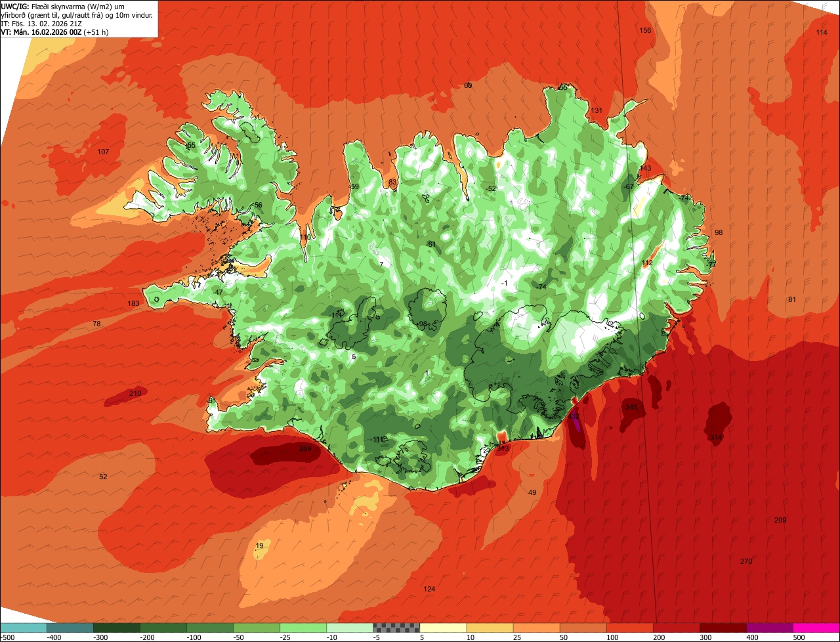Click the map value 107 in the northwest sea
Screen dimensions: 840x642
(103, 152)
